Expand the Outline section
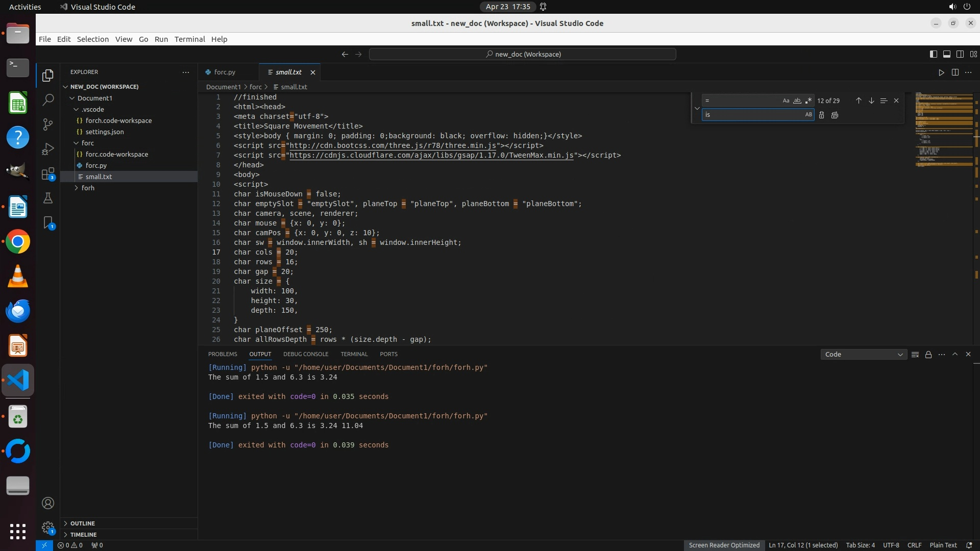Screen dimensions: 980x551 click(x=83, y=523)
